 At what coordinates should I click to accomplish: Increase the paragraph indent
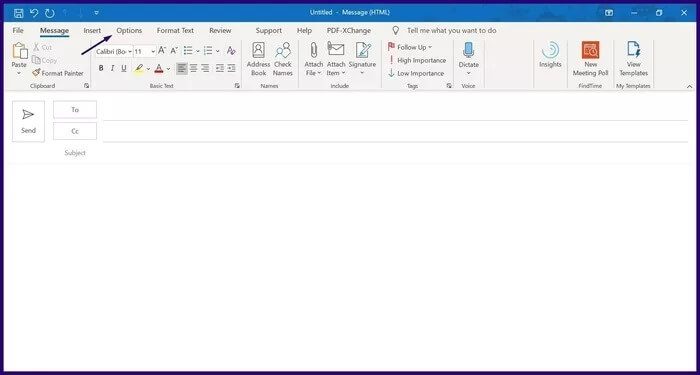231,68
